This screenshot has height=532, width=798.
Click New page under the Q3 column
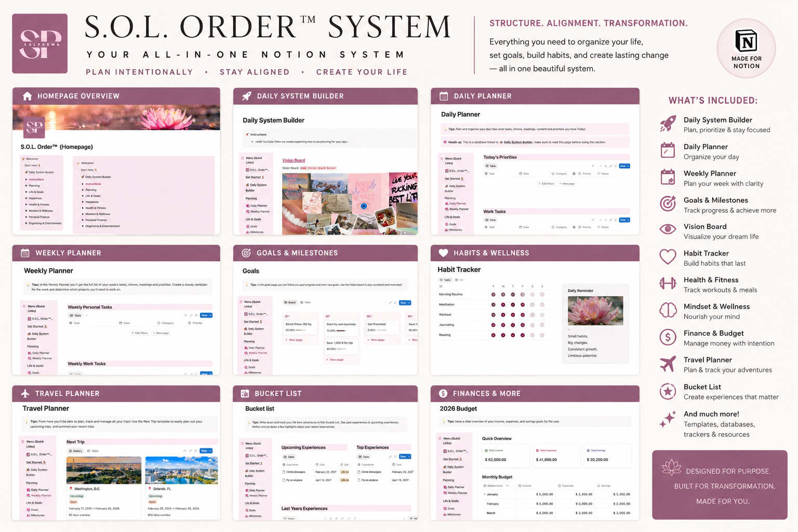coord(376,340)
